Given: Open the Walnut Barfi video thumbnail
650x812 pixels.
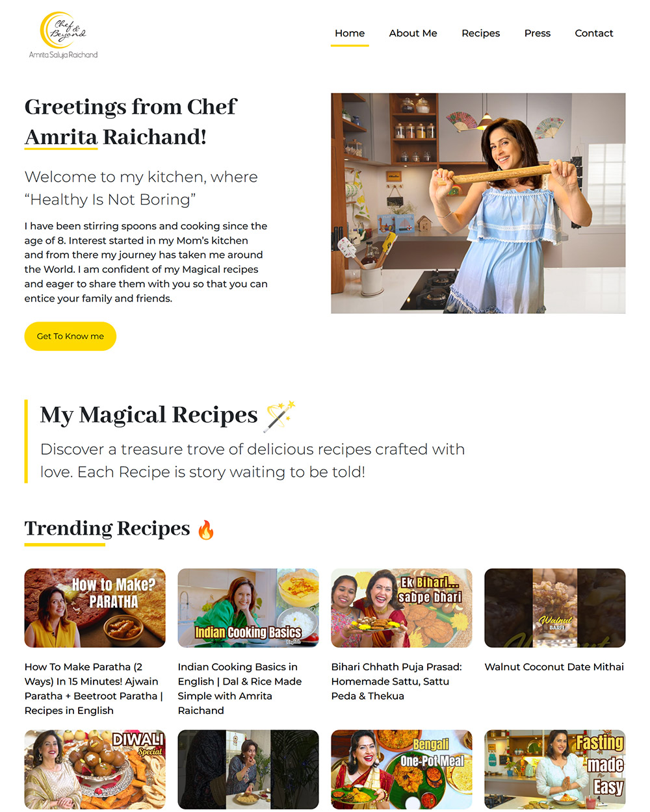Looking at the screenshot, I should tap(555, 608).
